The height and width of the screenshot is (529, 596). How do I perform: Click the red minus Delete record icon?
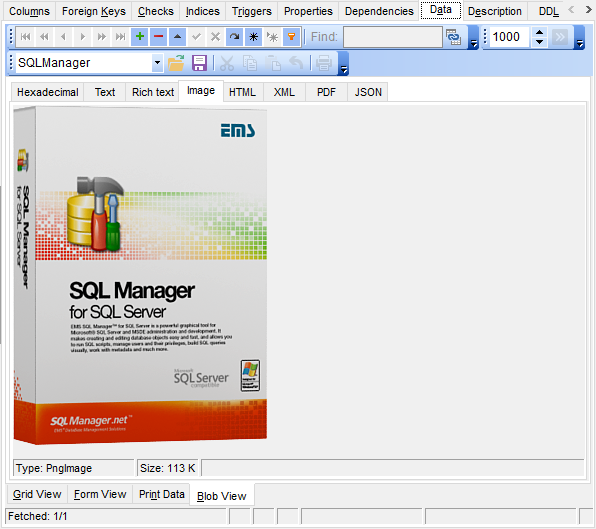pos(159,36)
